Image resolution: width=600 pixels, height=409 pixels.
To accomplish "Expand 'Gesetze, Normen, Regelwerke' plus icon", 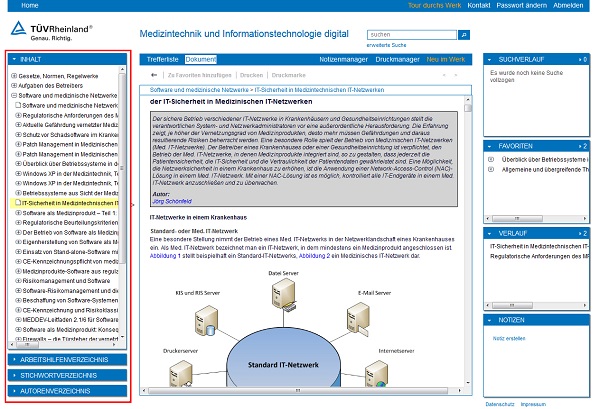I will point(14,76).
